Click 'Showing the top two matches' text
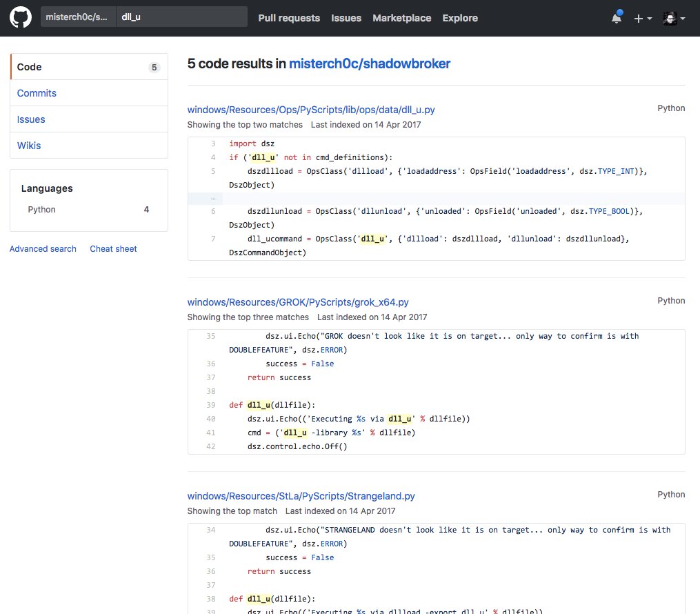Image resolution: width=700 pixels, height=614 pixels. pos(245,125)
